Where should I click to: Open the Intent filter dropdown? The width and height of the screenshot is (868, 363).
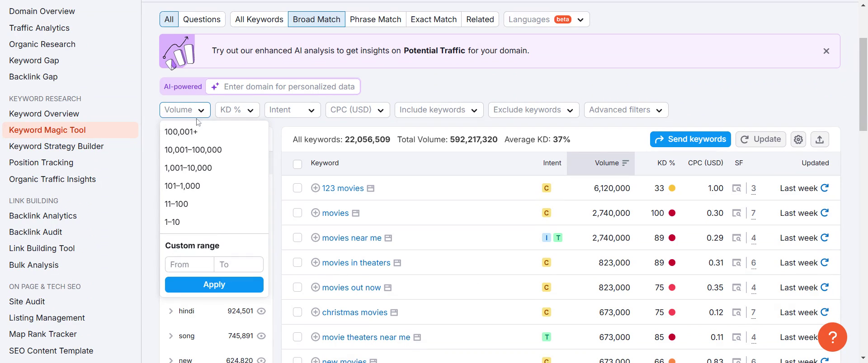click(x=292, y=110)
